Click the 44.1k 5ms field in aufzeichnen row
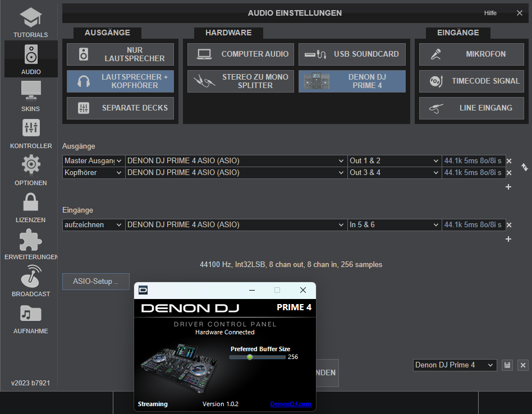This screenshot has width=532, height=414. pos(474,225)
